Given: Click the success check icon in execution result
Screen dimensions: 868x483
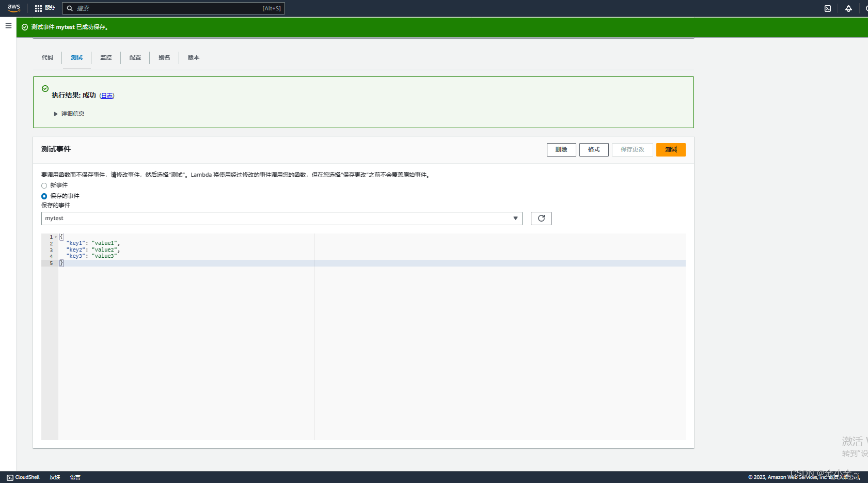Looking at the screenshot, I should click(45, 89).
